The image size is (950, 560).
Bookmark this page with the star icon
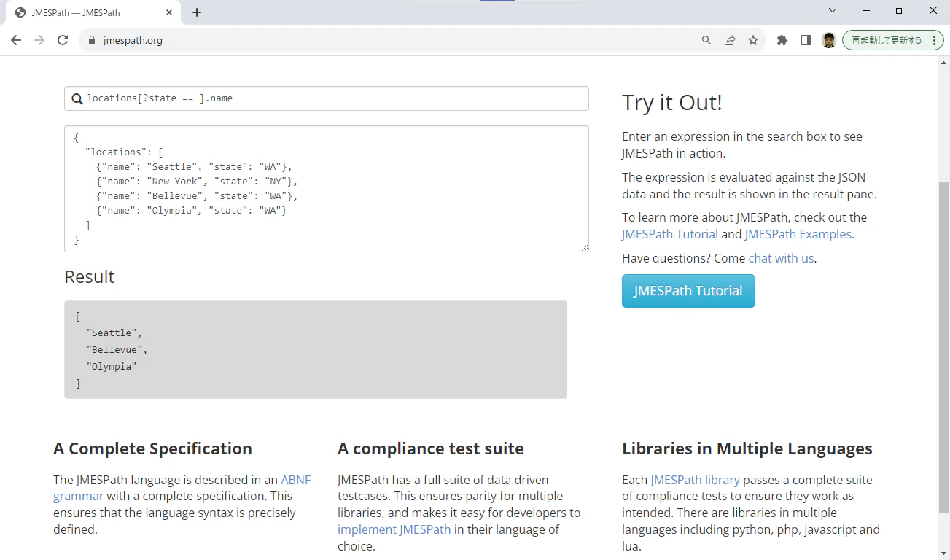coord(753,40)
